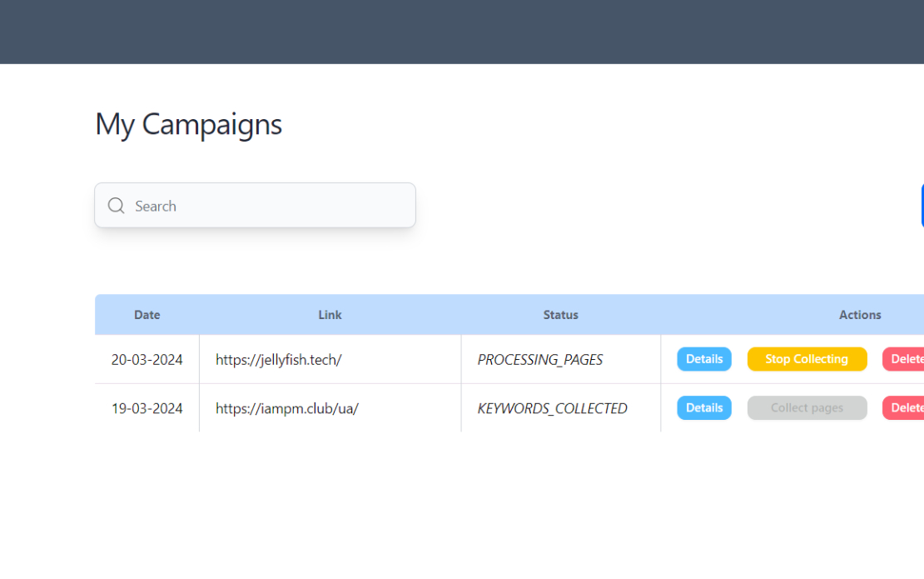Image resolution: width=924 pixels, height=579 pixels.
Task: Select the PROCESSING_PAGES status cell
Action: click(539, 359)
